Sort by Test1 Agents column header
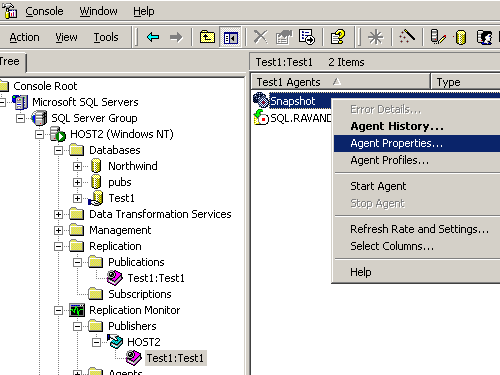The width and height of the screenshot is (500, 375). point(340,82)
